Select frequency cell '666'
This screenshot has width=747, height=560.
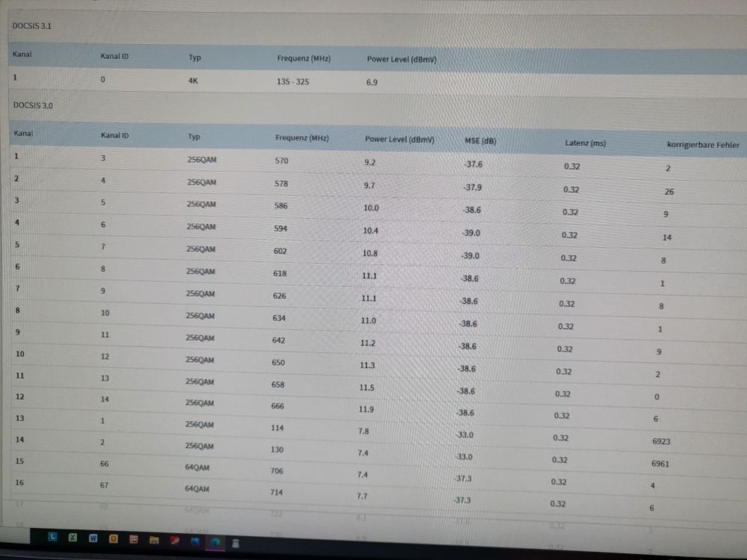point(277,406)
